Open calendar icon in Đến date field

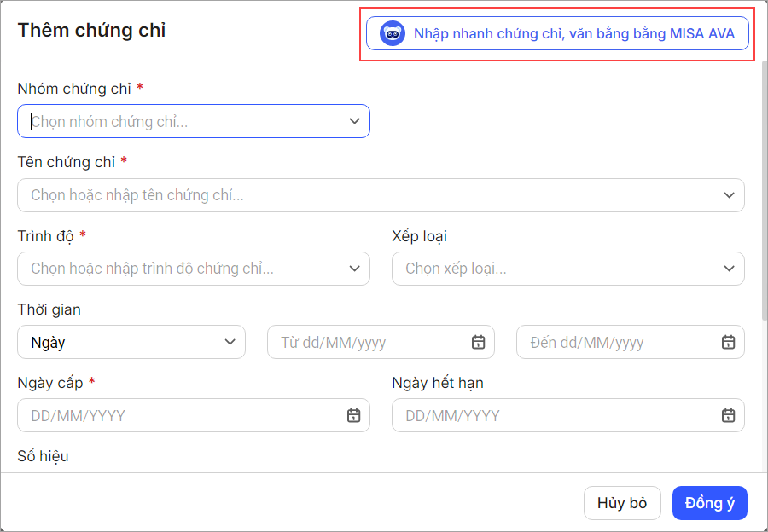[728, 342]
